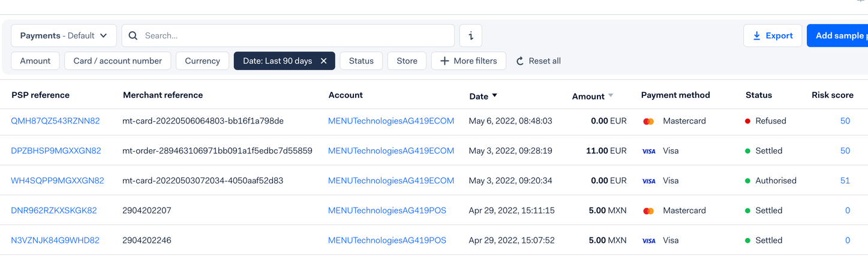868x256 pixels.
Task: Open the info icon button
Action: [471, 35]
